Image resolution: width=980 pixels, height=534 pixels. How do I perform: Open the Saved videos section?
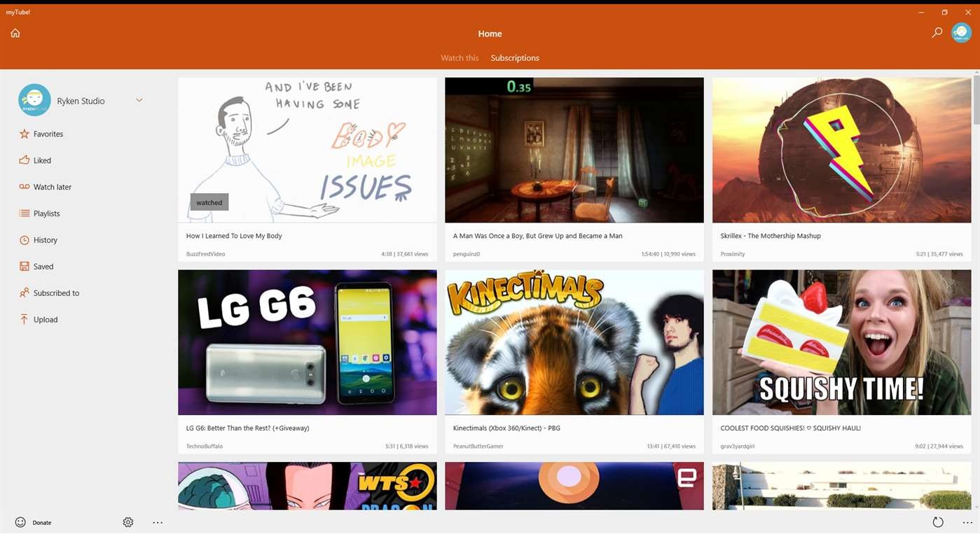coord(43,266)
